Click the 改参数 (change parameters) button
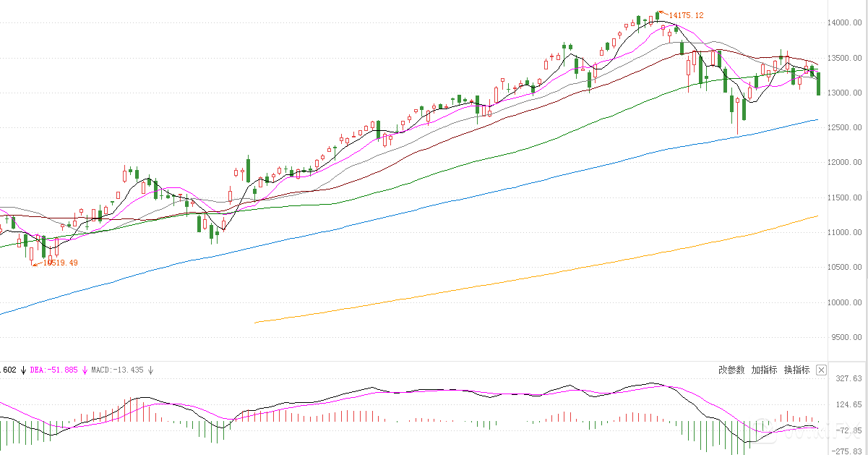The height and width of the screenshot is (455, 868). [x=731, y=370]
